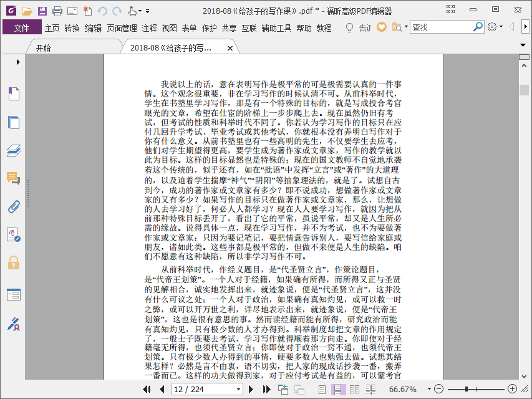Click the email envelope icon in the quick toolbar
532x399 pixels.
coord(72,12)
